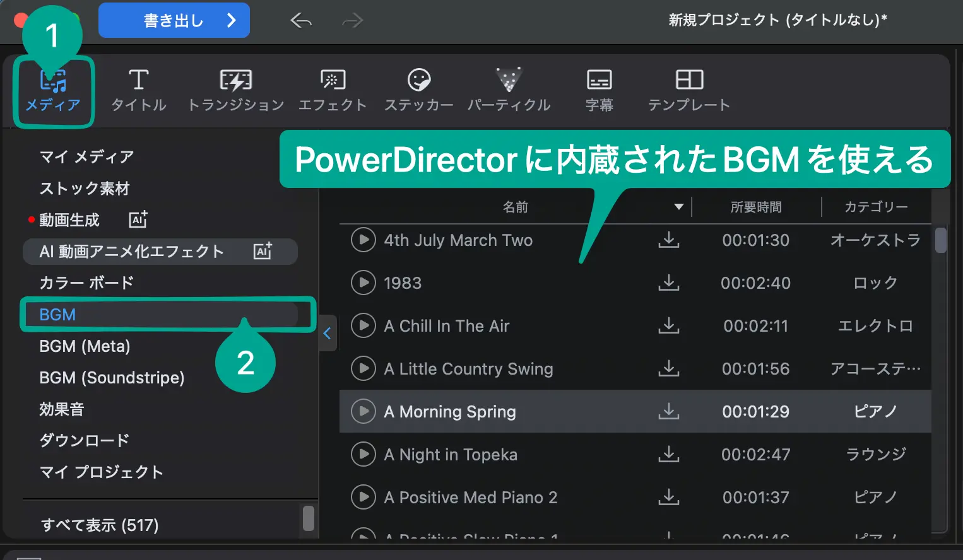963x560 pixels.
Task: Click the BGM list vertical scrollbar thumb
Action: coord(941,240)
